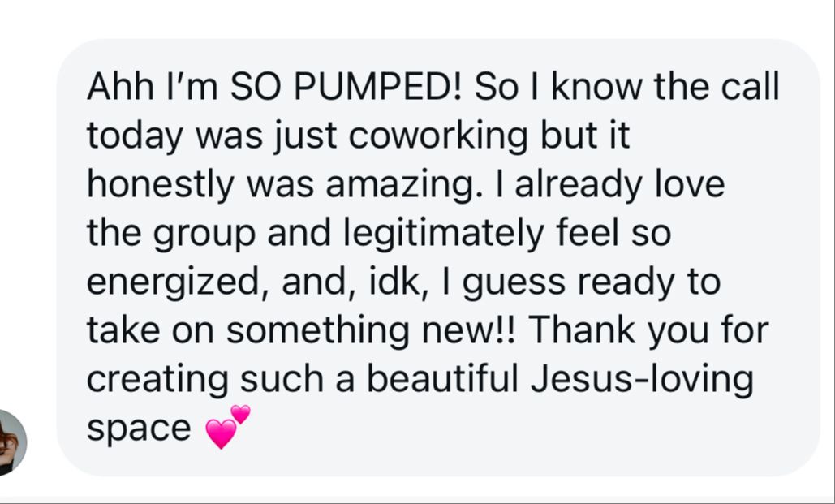Click the word "space" before the hearts

click(139, 429)
